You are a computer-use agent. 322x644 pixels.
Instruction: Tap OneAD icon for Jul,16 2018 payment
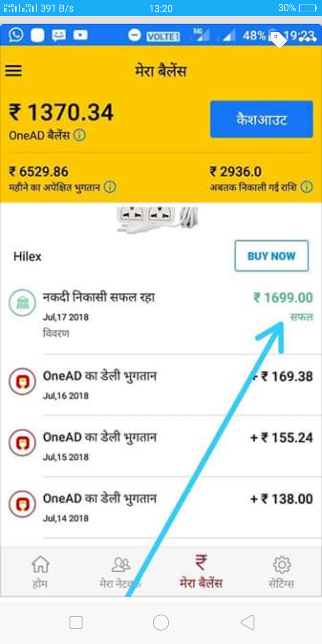coord(22,381)
